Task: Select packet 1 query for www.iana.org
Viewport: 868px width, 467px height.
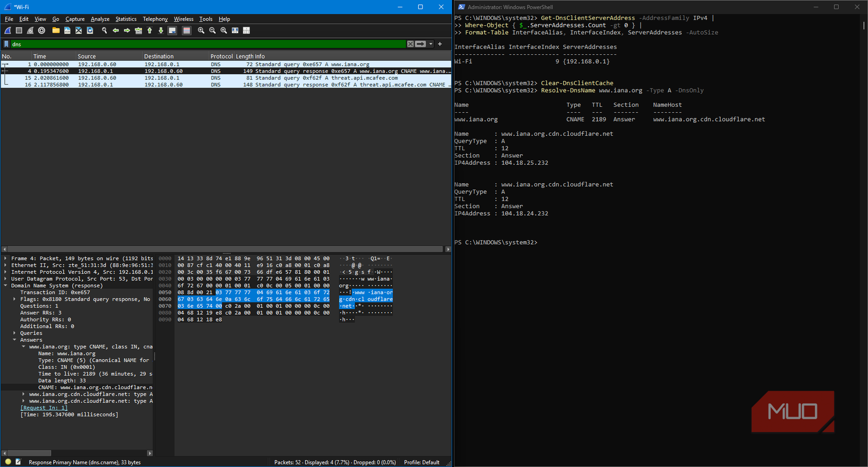Action: pyautogui.click(x=226, y=64)
